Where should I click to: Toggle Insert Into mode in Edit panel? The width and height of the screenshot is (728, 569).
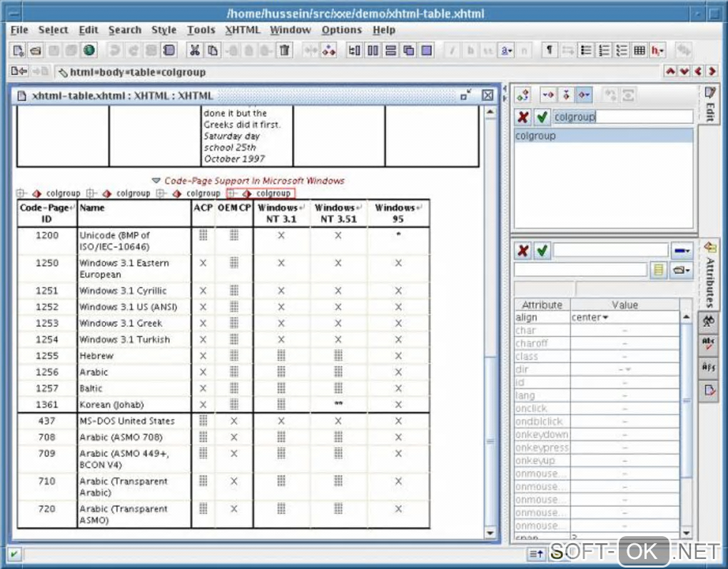(x=566, y=95)
